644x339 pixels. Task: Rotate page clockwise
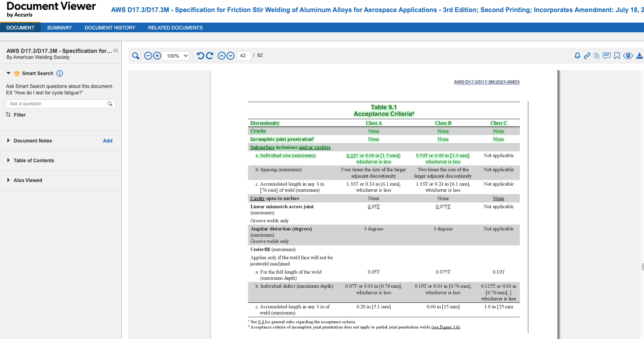210,56
